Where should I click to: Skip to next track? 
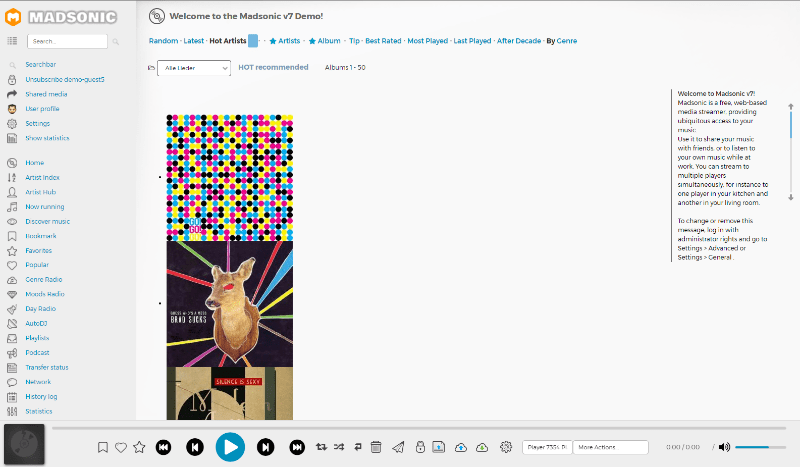(265, 448)
